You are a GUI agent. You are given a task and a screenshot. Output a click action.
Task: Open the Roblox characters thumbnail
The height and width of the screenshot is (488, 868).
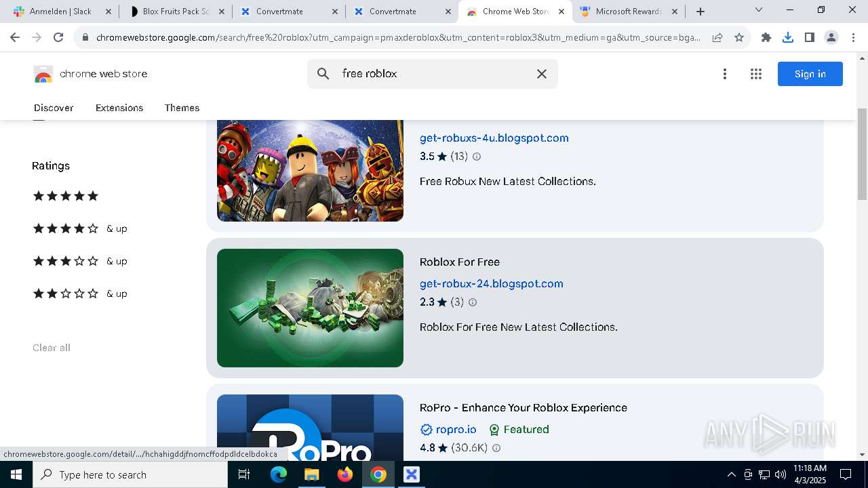310,171
